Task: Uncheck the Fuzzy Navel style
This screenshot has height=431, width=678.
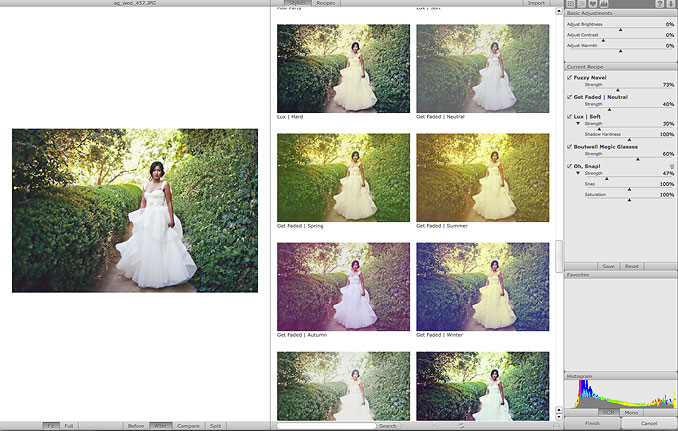Action: click(569, 77)
